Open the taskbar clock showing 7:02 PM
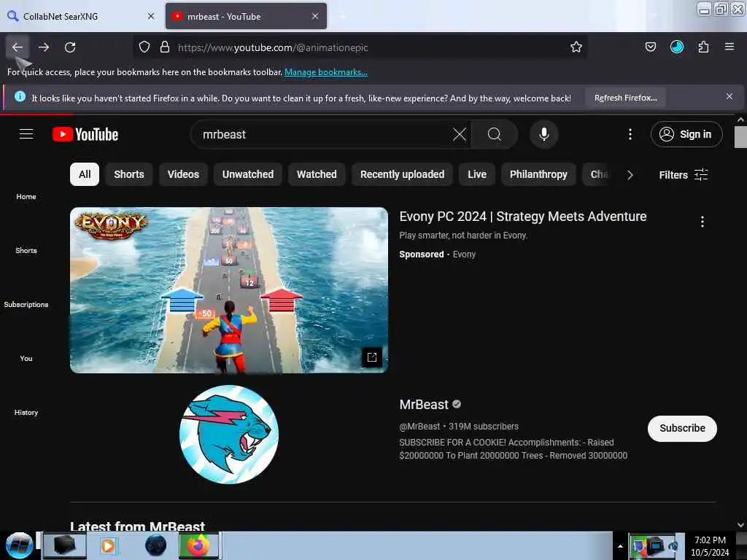747x560 pixels. pos(709,545)
